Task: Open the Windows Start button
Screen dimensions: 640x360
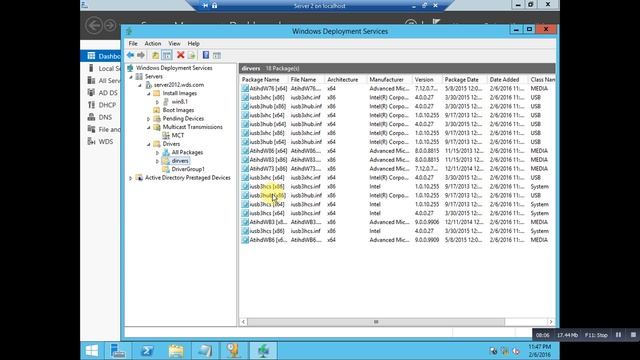Action: click(x=91, y=351)
